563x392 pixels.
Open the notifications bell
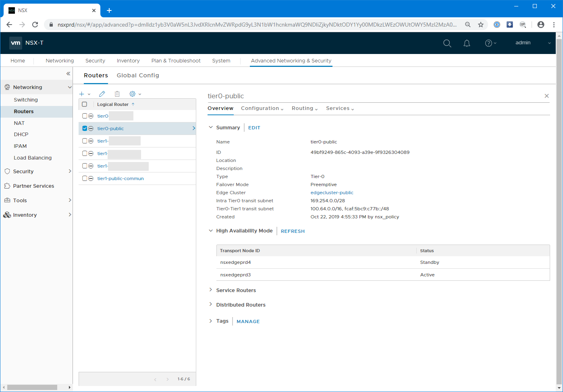(x=467, y=43)
